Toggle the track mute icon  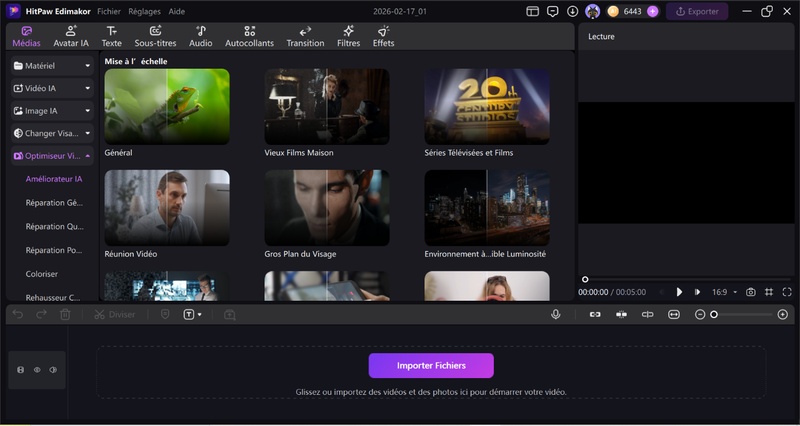[x=53, y=370]
